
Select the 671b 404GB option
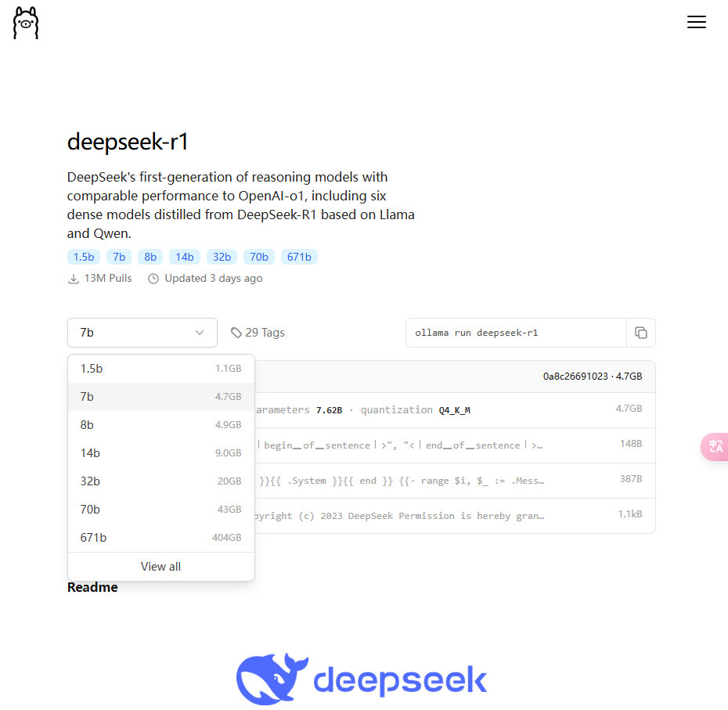161,538
